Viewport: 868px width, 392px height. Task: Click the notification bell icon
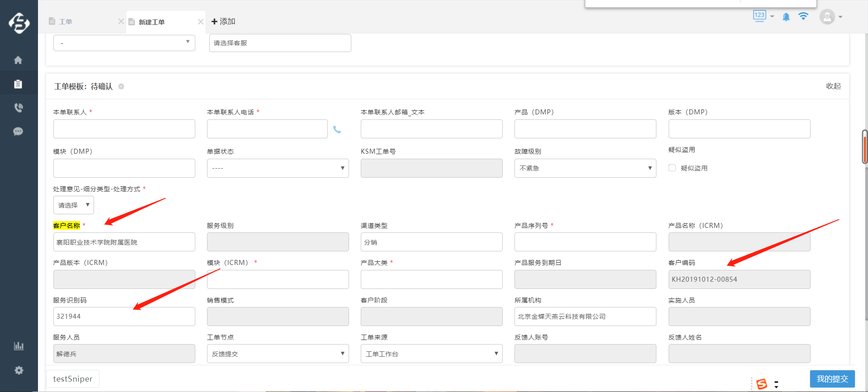point(786,17)
